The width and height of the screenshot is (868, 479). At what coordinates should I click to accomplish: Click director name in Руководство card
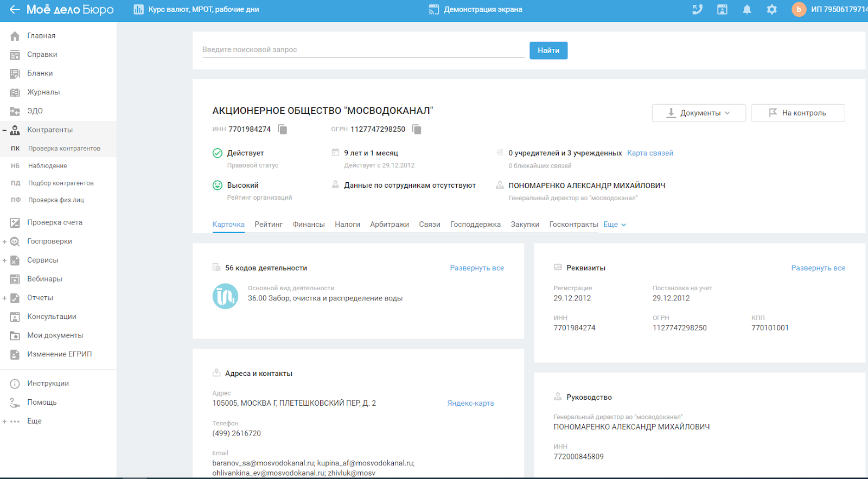tap(631, 427)
